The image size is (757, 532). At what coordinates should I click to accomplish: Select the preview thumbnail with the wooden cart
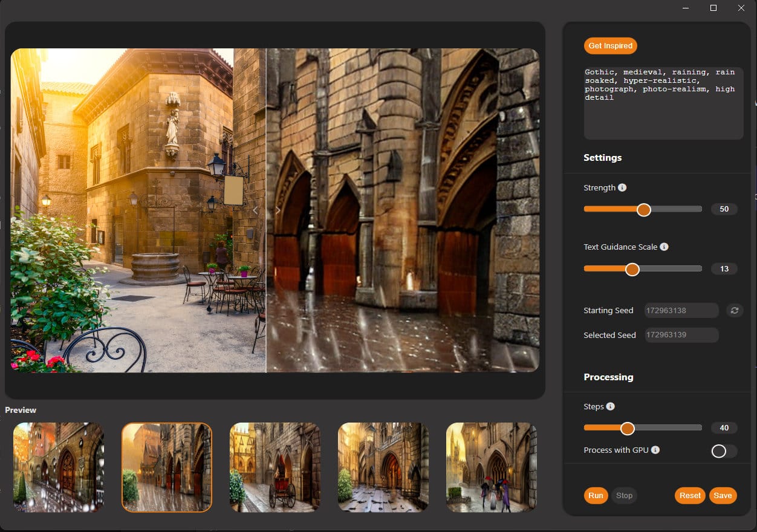click(275, 467)
